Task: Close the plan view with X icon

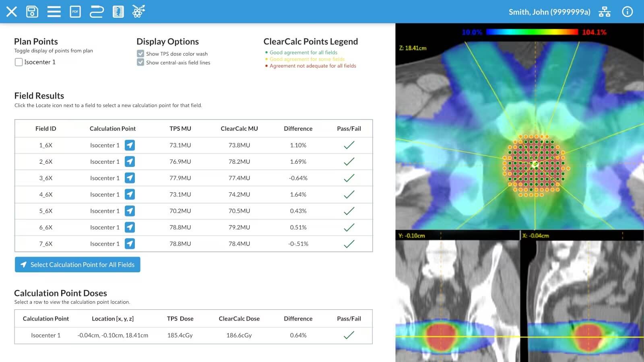Action: coord(12,12)
